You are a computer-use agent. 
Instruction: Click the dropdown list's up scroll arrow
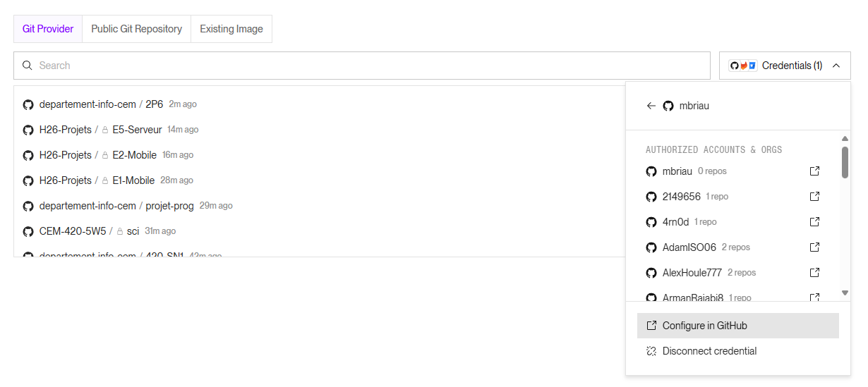tap(845, 139)
